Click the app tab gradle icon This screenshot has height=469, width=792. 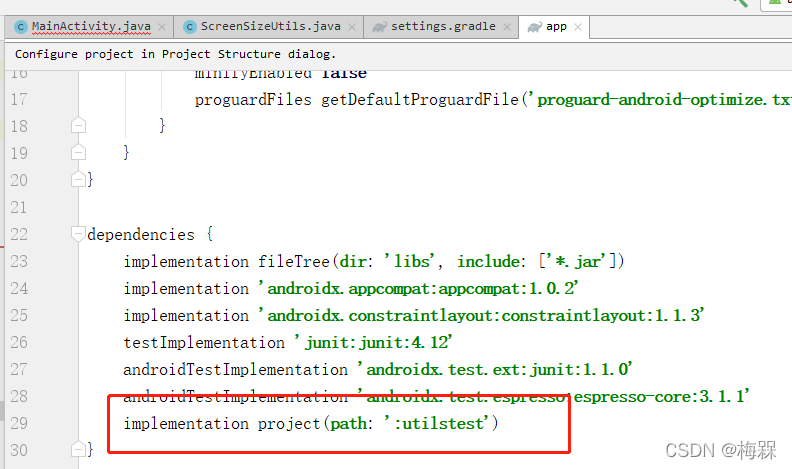click(x=534, y=27)
